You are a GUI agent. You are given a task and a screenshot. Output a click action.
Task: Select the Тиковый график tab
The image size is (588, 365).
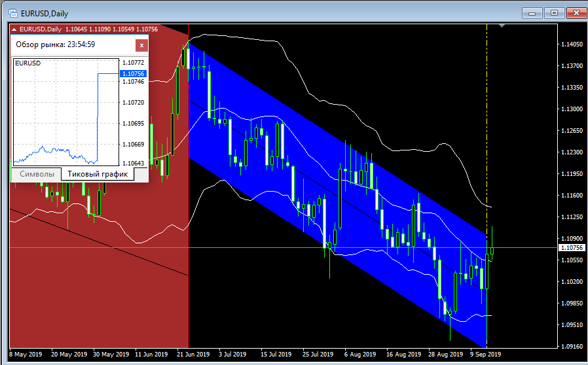pyautogui.click(x=98, y=174)
